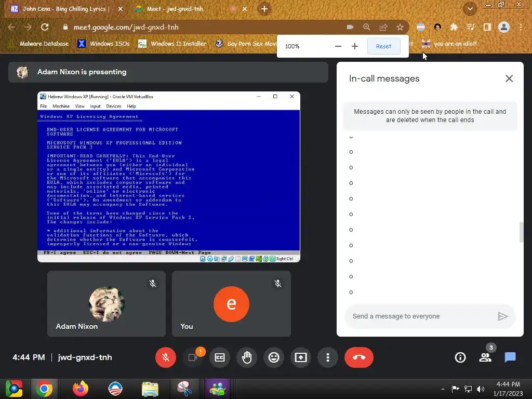Show hidden tray icons arrow
Image resolution: width=532 pixels, height=399 pixels.
(x=443, y=389)
